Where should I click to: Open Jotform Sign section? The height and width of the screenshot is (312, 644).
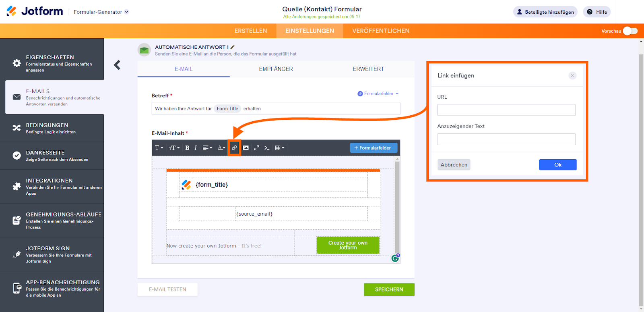[52, 254]
